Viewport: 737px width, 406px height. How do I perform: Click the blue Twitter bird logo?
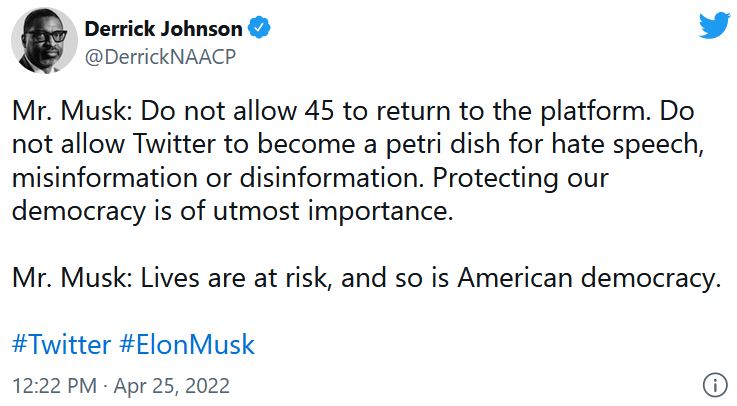click(715, 25)
